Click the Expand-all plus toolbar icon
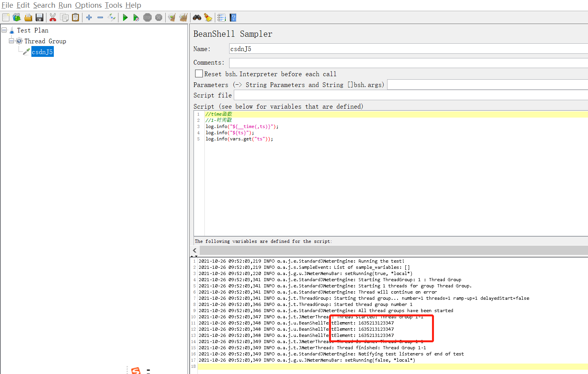Image resolution: width=588 pixels, height=374 pixels. 89,17
